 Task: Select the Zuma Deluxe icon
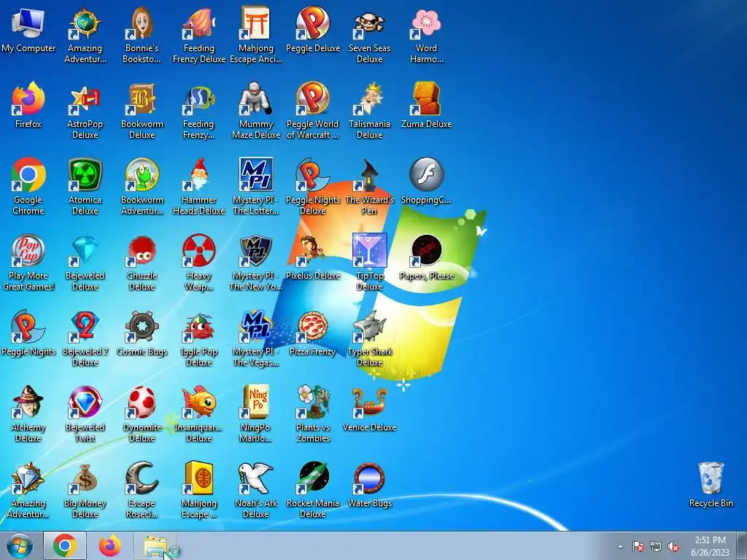click(426, 106)
